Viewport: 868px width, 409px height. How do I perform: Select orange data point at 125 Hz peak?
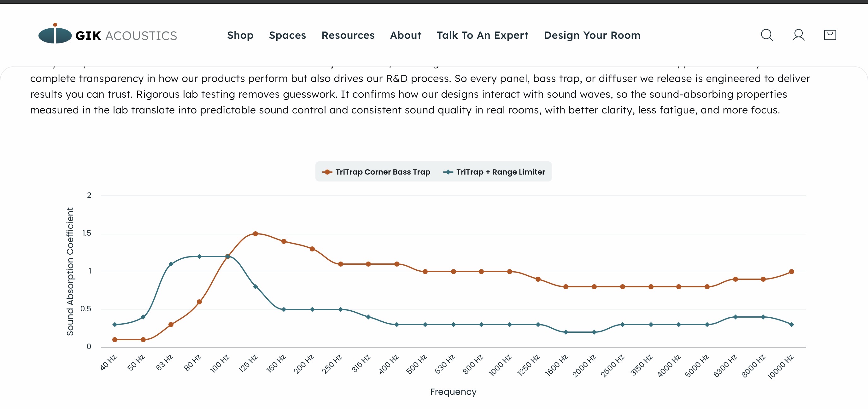pos(255,233)
